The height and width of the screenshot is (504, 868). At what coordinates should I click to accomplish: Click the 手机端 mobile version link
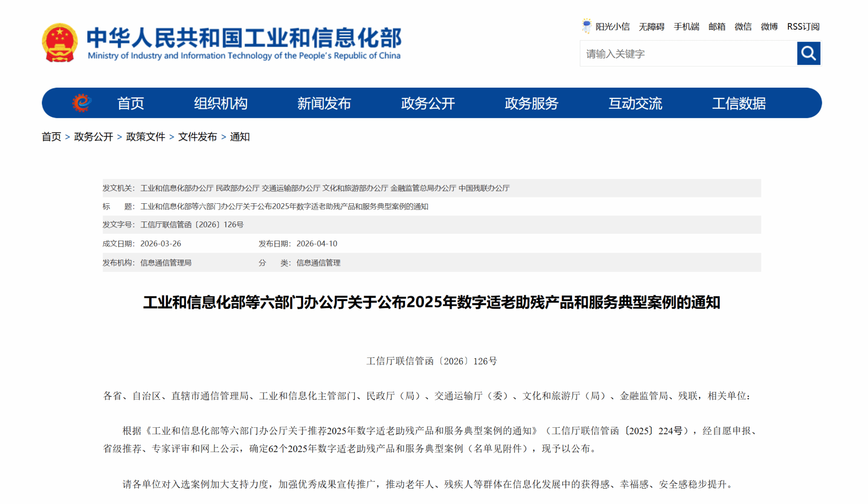(x=686, y=27)
